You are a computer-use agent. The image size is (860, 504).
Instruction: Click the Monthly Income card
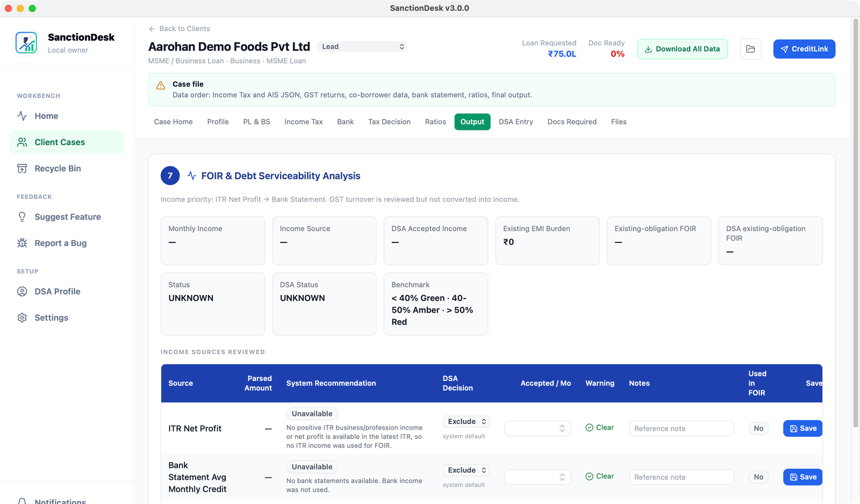213,240
